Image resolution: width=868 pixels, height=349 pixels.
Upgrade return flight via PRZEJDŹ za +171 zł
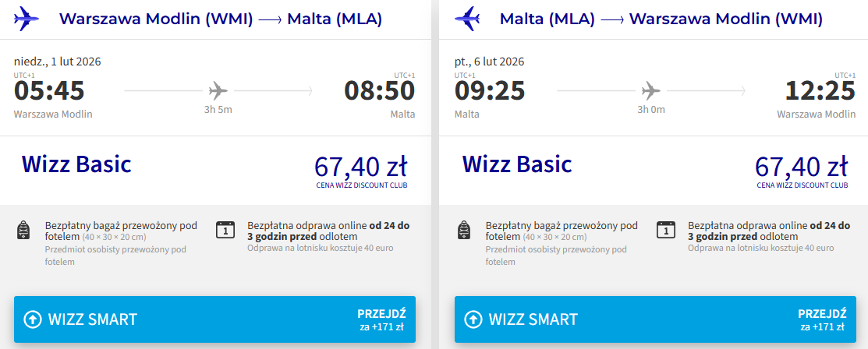(822, 319)
